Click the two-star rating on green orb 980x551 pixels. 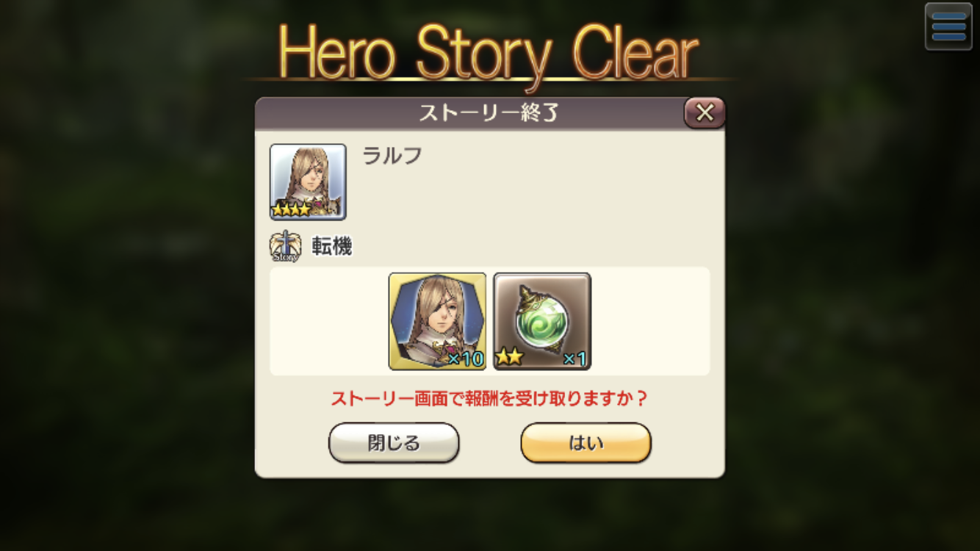(x=508, y=359)
